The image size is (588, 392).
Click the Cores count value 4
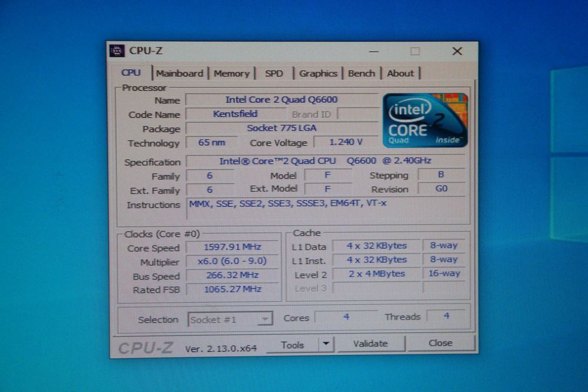346,317
